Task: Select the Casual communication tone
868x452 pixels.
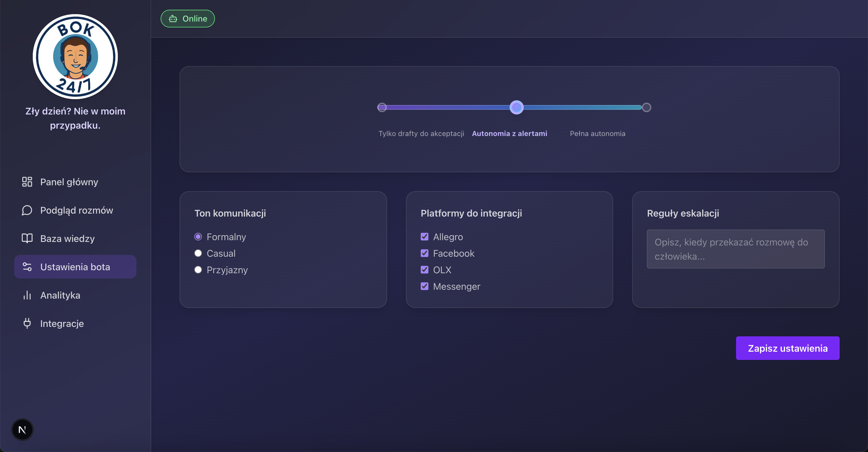Action: pos(198,253)
